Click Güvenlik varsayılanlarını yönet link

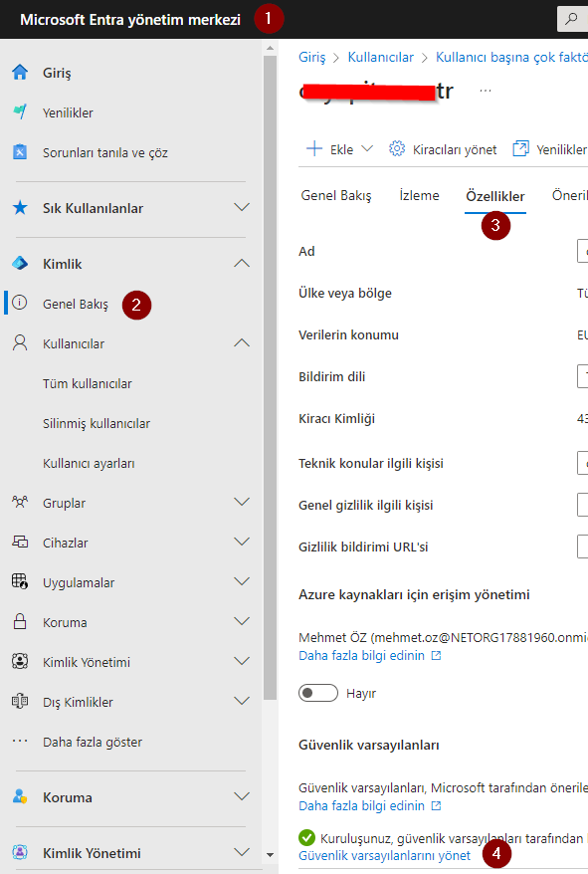[385, 856]
